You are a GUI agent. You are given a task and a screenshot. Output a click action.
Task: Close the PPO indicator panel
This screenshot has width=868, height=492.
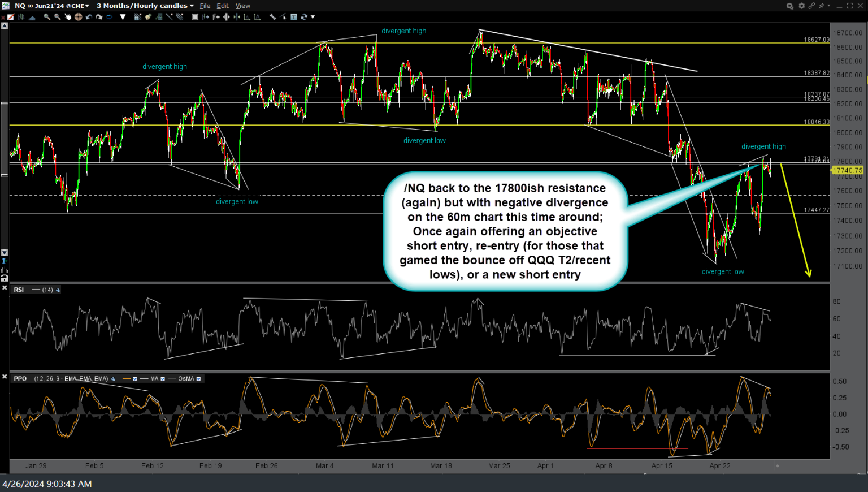(x=5, y=376)
